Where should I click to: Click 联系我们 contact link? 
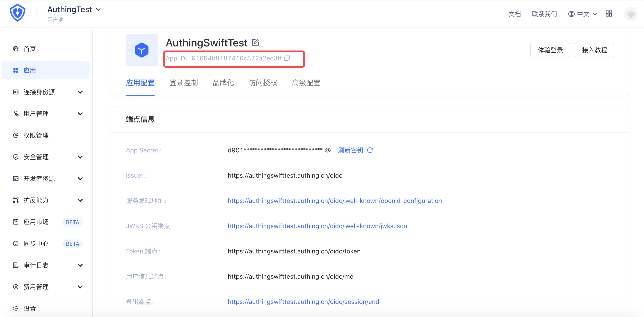(544, 14)
